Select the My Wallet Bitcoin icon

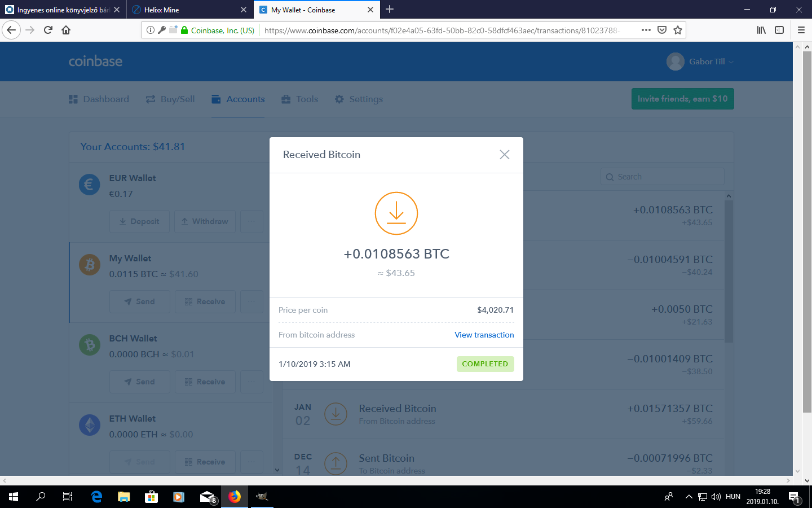(90, 264)
